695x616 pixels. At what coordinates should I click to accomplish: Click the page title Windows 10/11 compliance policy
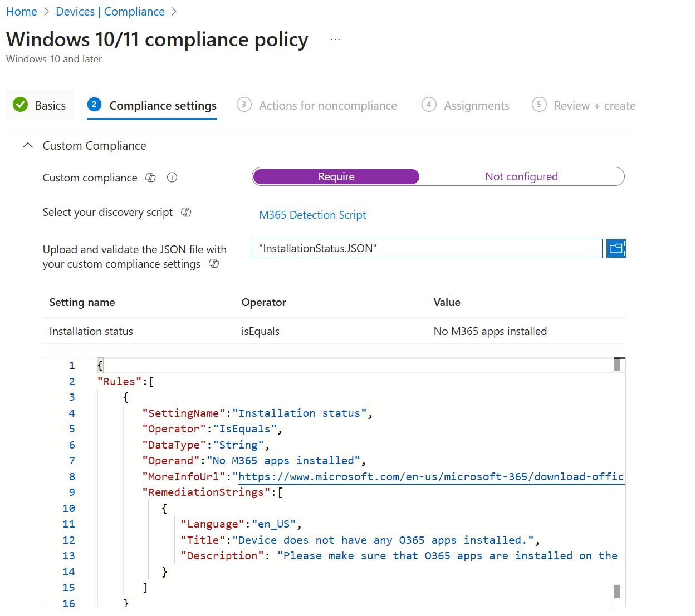click(157, 40)
